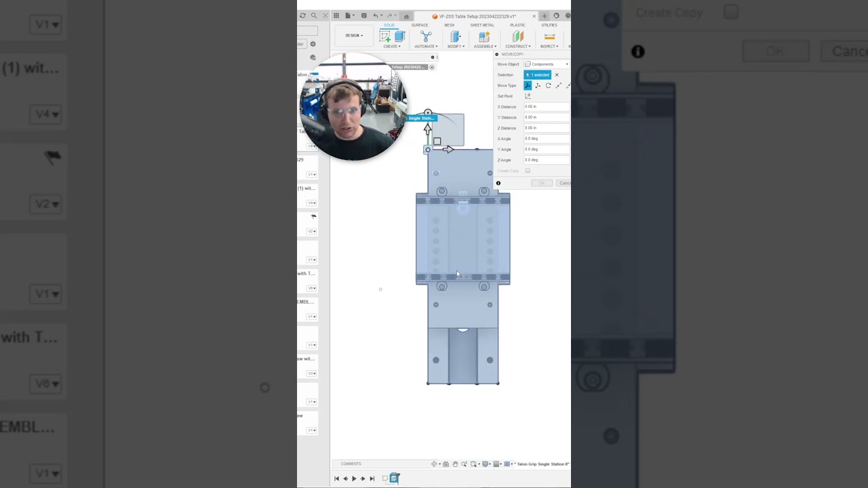Screen dimensions: 868x488
Task: Edit the Y Angle field
Action: coord(547,149)
